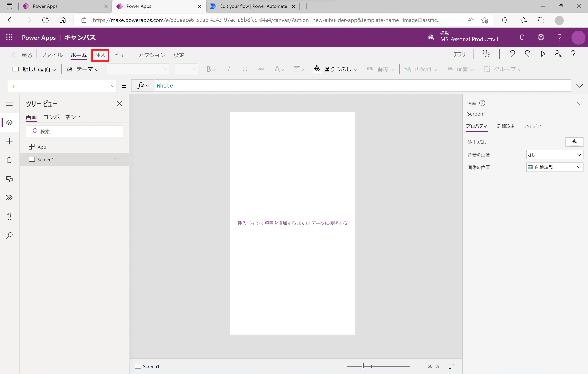Open the Fill property dropdown
588x374 pixels.
(x=62, y=86)
